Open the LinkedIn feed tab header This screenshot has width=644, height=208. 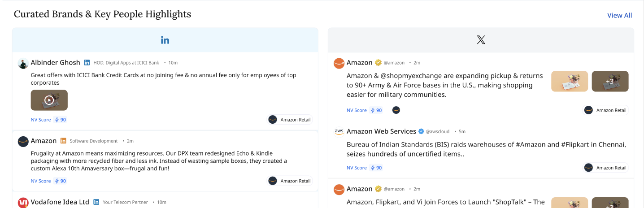(x=165, y=40)
